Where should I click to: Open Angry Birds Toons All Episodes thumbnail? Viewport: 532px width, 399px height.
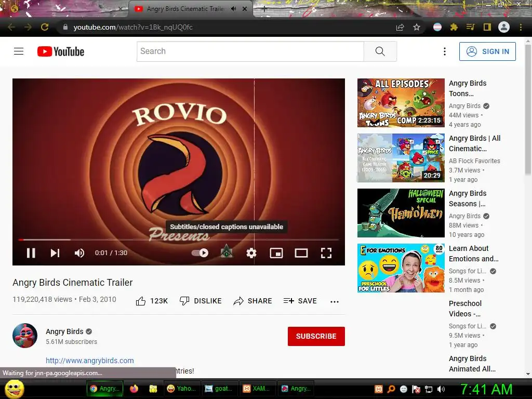click(401, 103)
